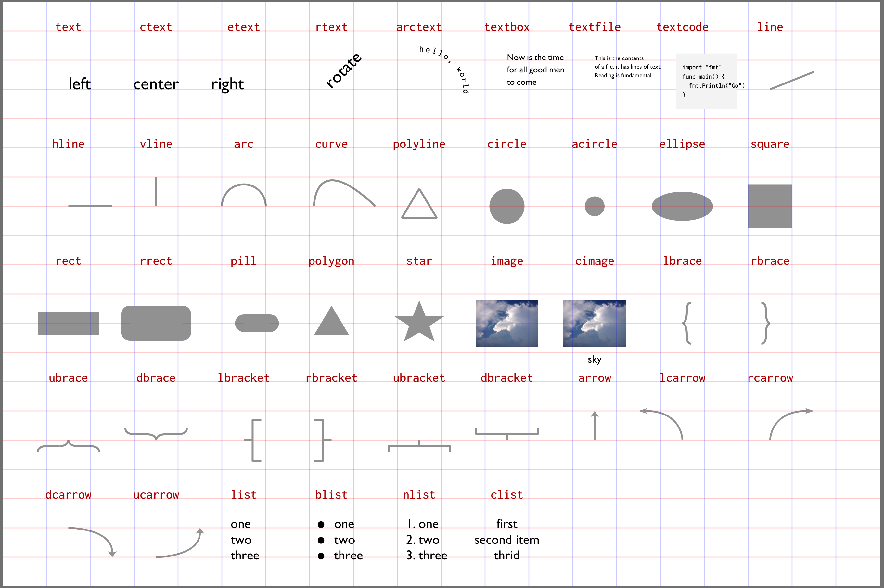Click the 'textbox' heading label
This screenshot has width=884, height=588.
(x=507, y=27)
